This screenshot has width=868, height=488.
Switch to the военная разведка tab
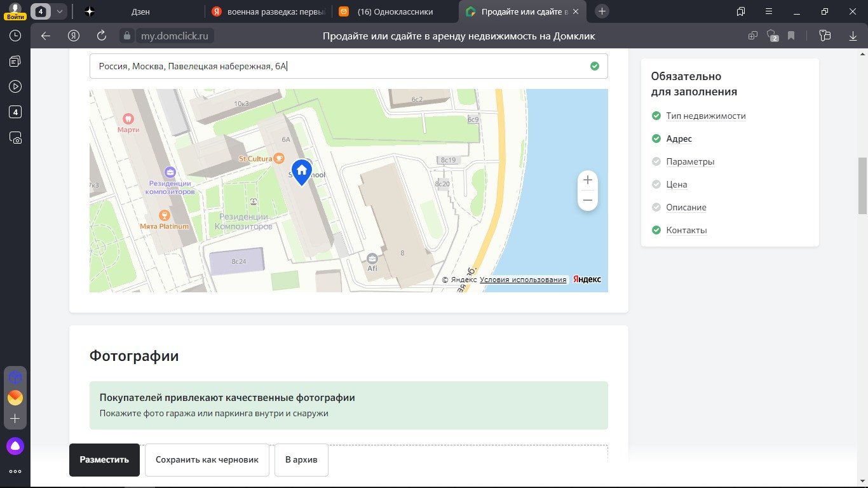point(269,11)
